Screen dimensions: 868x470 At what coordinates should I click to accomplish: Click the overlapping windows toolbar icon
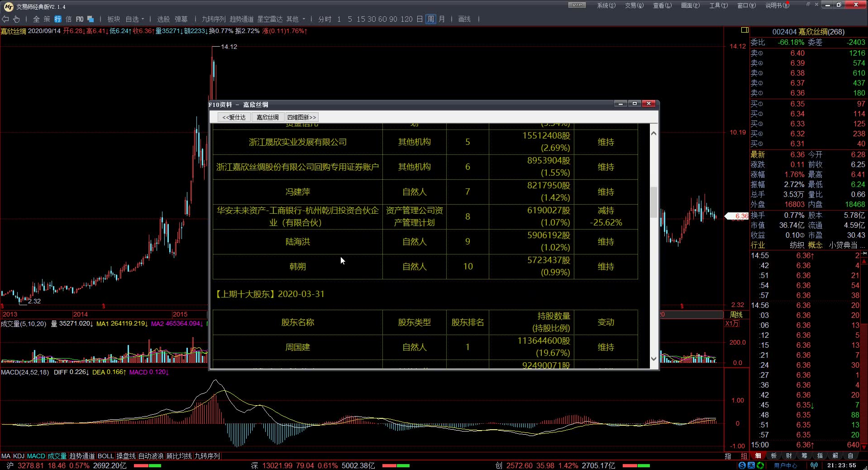(x=91, y=19)
